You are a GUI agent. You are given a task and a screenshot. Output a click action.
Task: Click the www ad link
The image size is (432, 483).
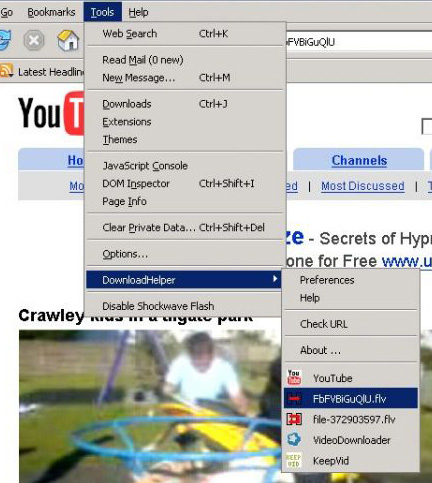407,261
